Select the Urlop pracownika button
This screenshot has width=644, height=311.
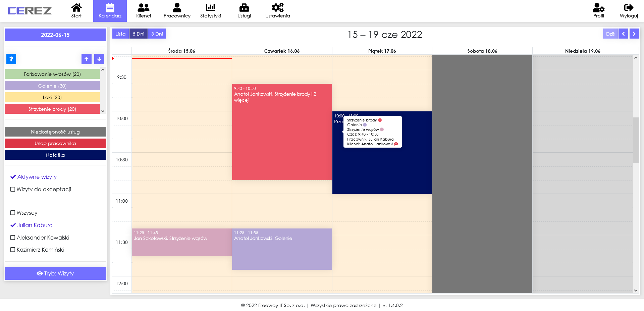pyautogui.click(x=55, y=143)
